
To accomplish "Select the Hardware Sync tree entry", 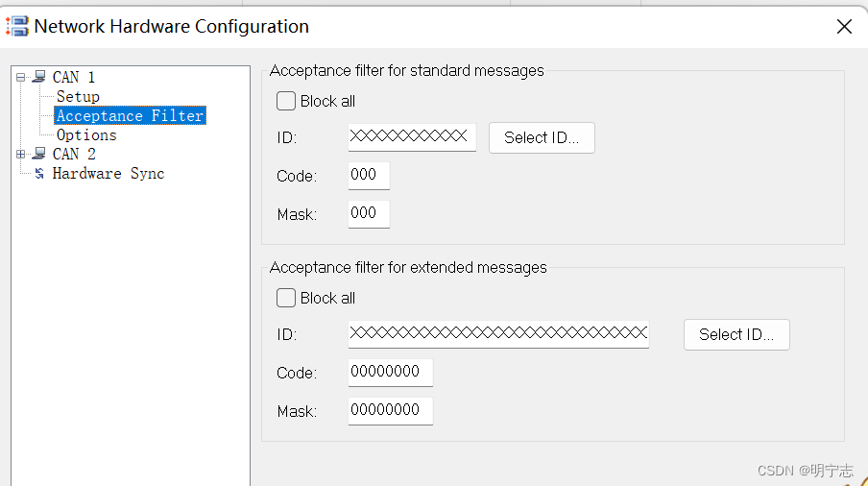I will coord(108,173).
